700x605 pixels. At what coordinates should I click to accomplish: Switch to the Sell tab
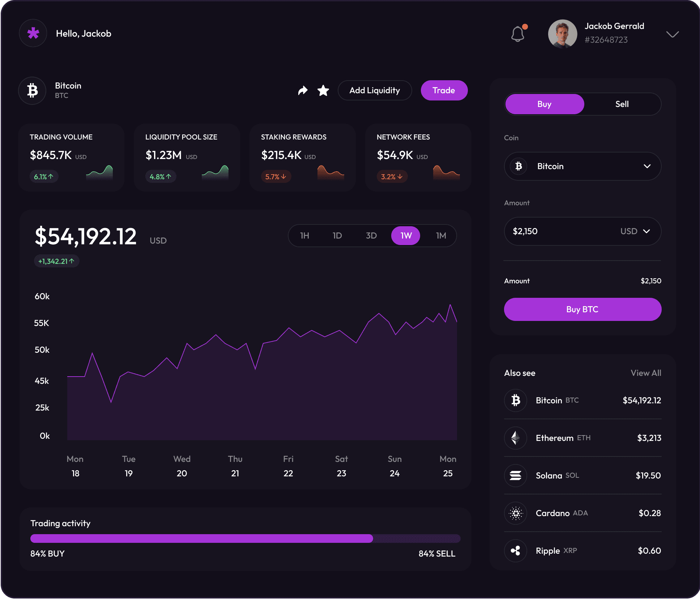[x=622, y=104]
